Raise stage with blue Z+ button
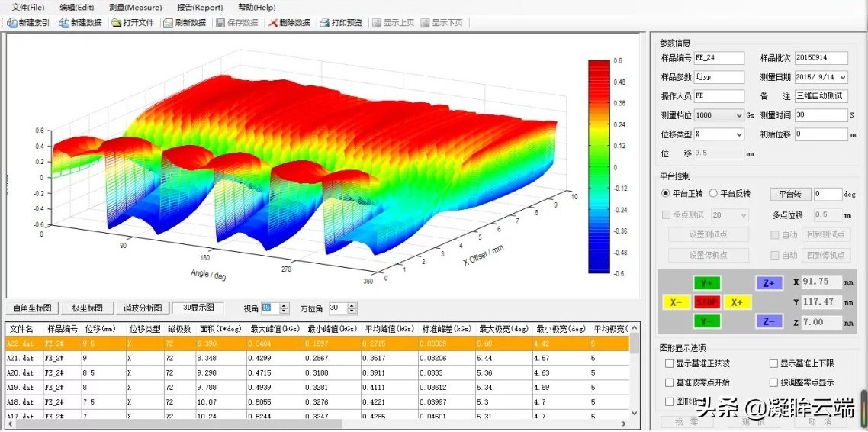The height and width of the screenshot is (432, 868). 769,282
